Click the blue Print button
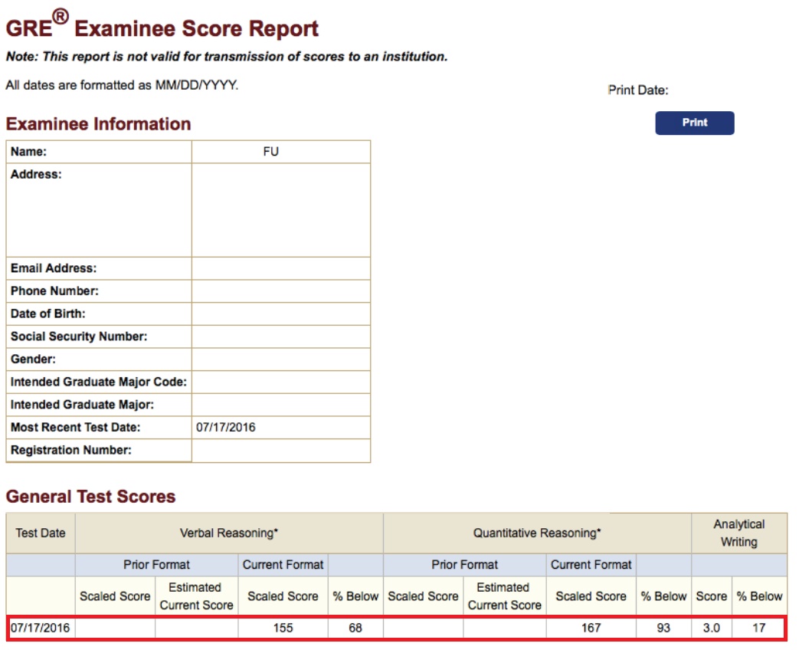Image resolution: width=812 pixels, height=650 pixels. click(x=694, y=123)
